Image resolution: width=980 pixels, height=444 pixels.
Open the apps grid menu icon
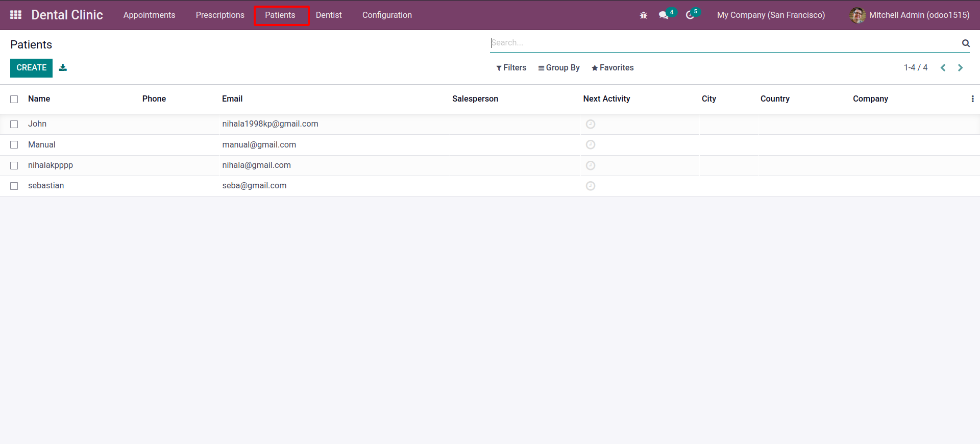tap(16, 15)
